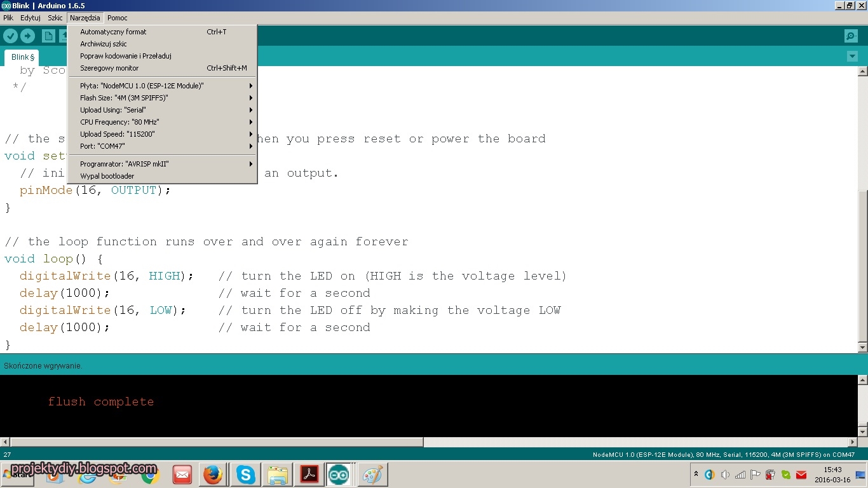Click line number 27 in status bar
The width and height of the screenshot is (868, 488).
click(x=7, y=455)
